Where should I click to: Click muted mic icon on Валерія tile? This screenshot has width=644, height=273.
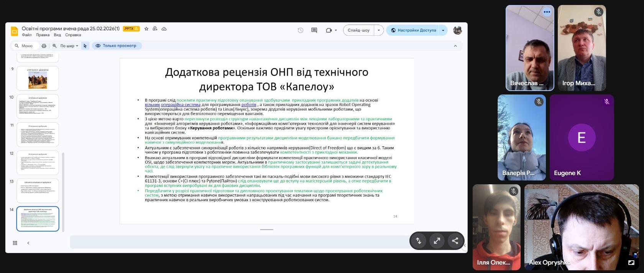tap(539, 102)
